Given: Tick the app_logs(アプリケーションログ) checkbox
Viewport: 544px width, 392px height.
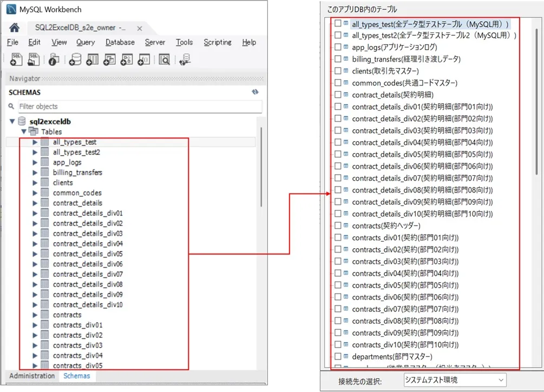Looking at the screenshot, I should click(338, 47).
